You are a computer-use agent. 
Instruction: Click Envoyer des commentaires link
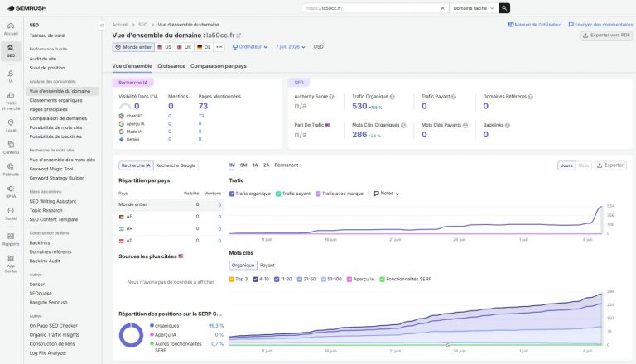(600, 25)
